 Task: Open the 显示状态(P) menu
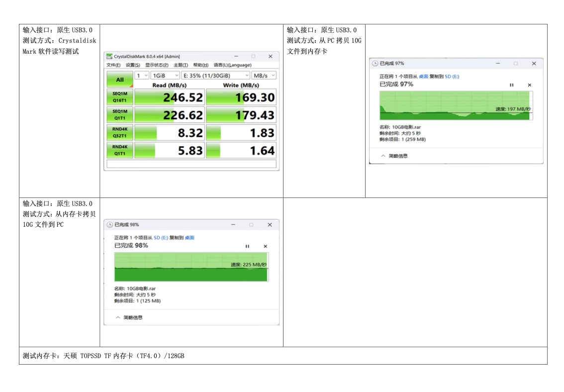click(157, 65)
